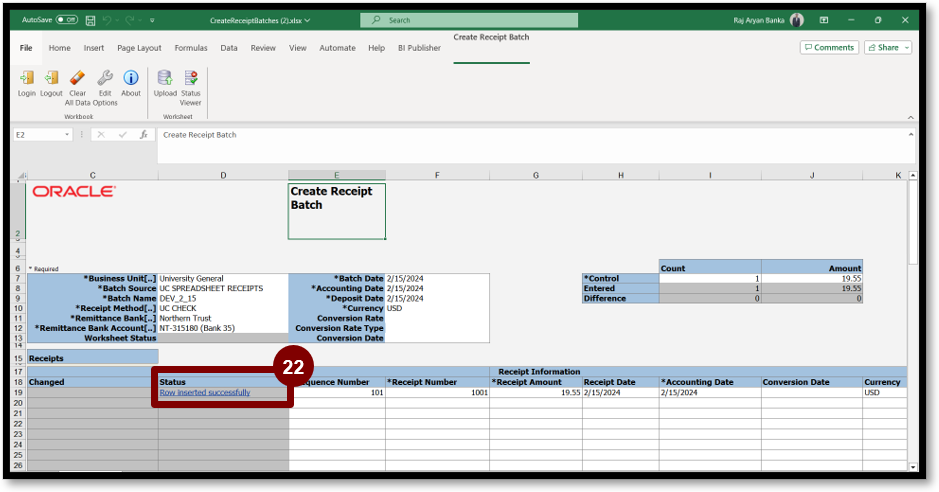This screenshot has height=492, width=939.
Task: Open the Status Viewer icon
Action: pos(190,78)
